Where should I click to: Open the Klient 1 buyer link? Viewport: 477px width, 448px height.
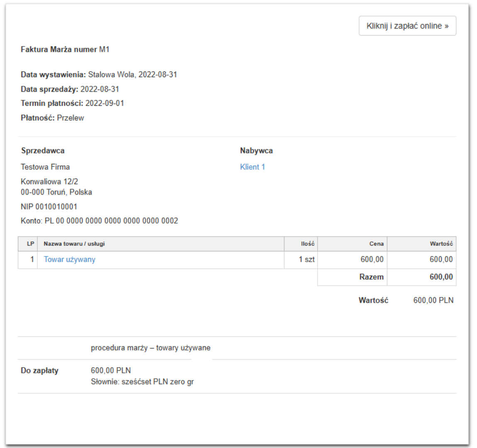[x=252, y=167]
